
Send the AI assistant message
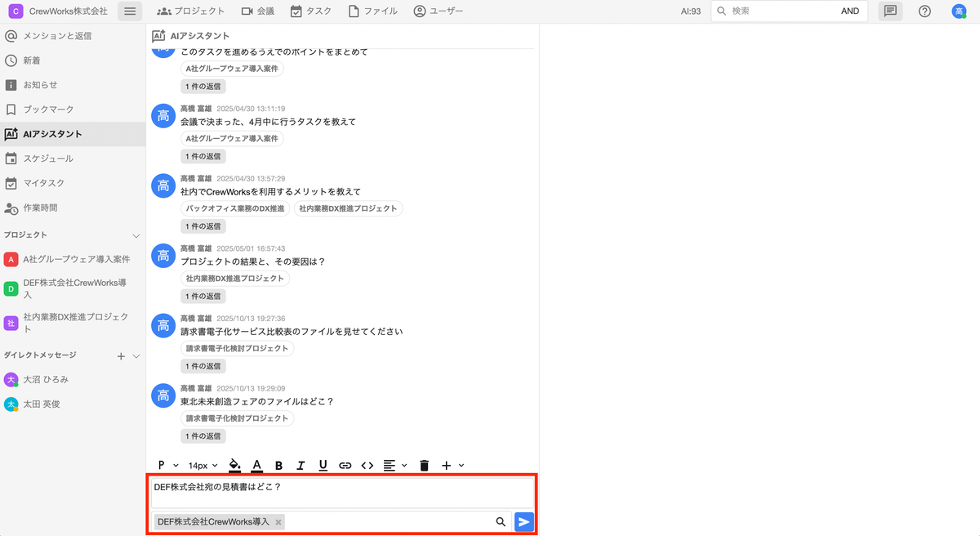pyautogui.click(x=524, y=522)
